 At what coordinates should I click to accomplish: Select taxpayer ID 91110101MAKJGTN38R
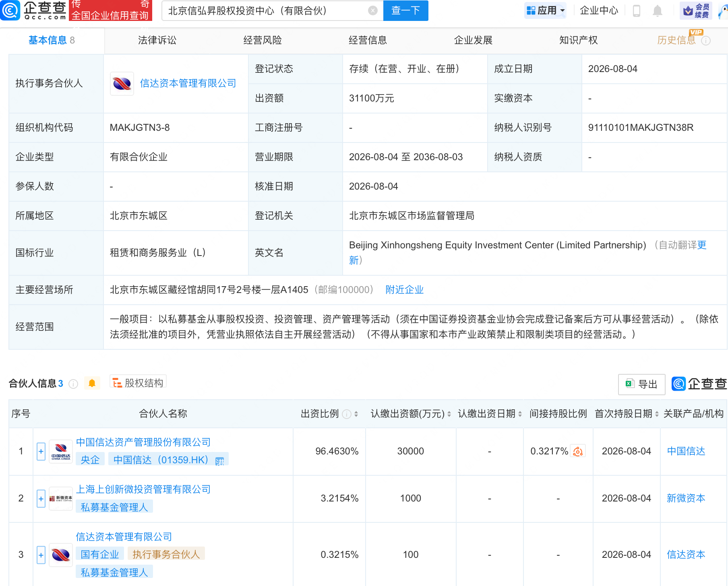(641, 128)
